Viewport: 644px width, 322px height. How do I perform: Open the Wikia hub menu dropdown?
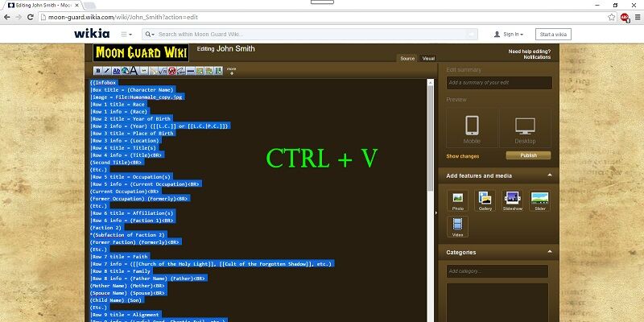(126, 35)
